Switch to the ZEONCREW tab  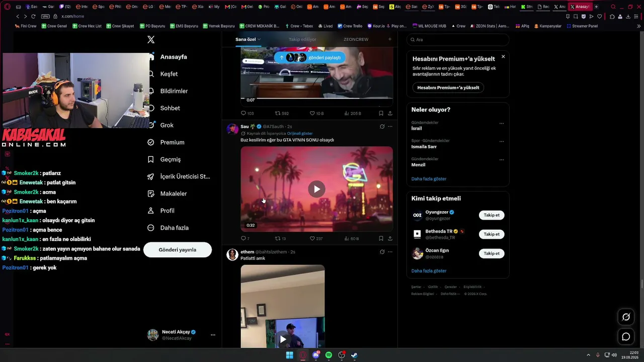pos(356,39)
